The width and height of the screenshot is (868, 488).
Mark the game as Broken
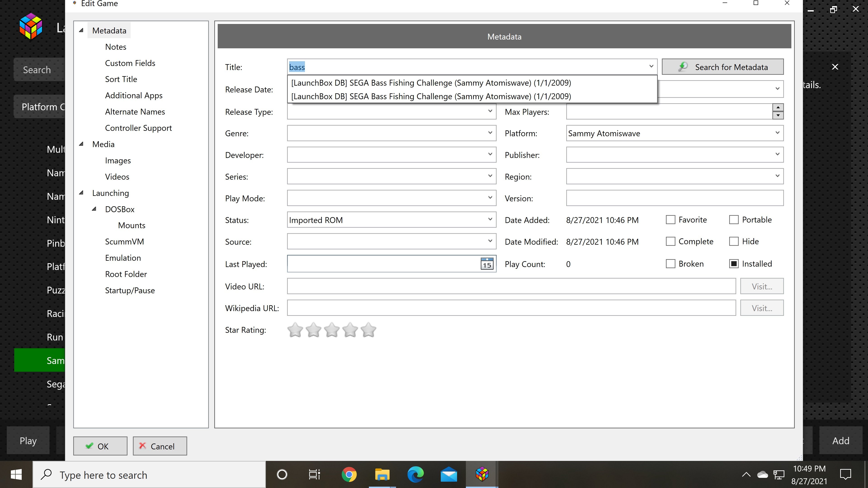pos(670,264)
